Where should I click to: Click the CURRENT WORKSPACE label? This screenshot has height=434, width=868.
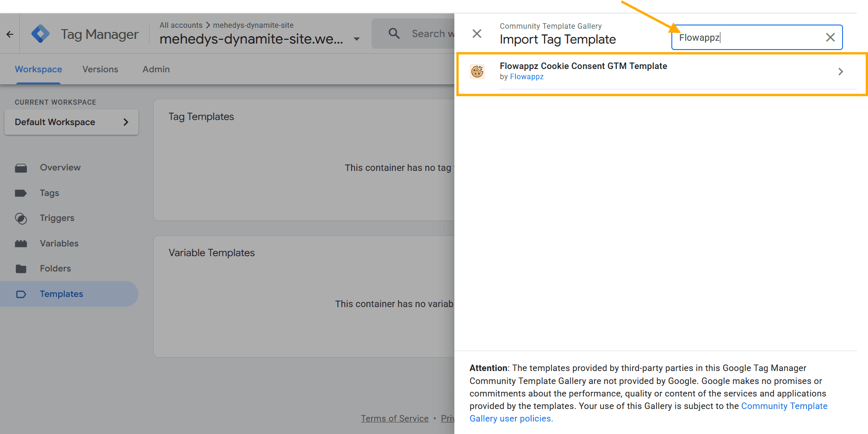tap(56, 102)
